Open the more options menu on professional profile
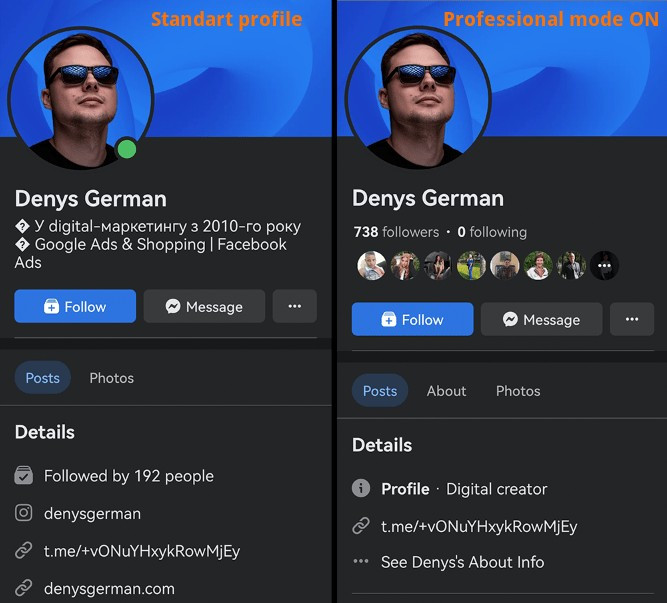Screen dimensions: 667x603 [x=631, y=320]
